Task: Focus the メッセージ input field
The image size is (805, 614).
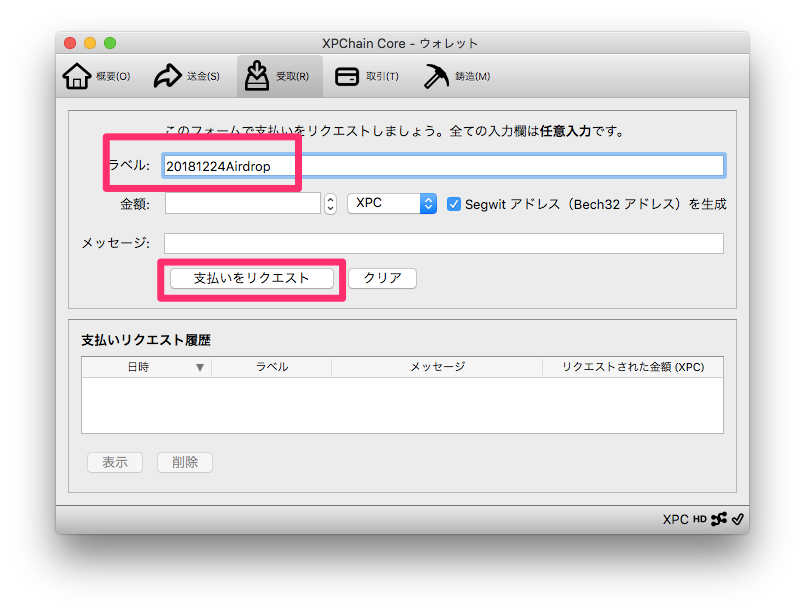Action: [x=448, y=242]
